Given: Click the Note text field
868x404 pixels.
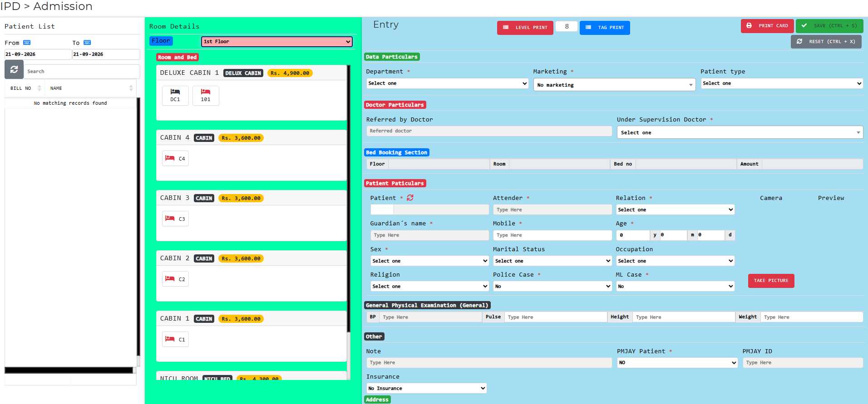Looking at the screenshot, I should [489, 363].
